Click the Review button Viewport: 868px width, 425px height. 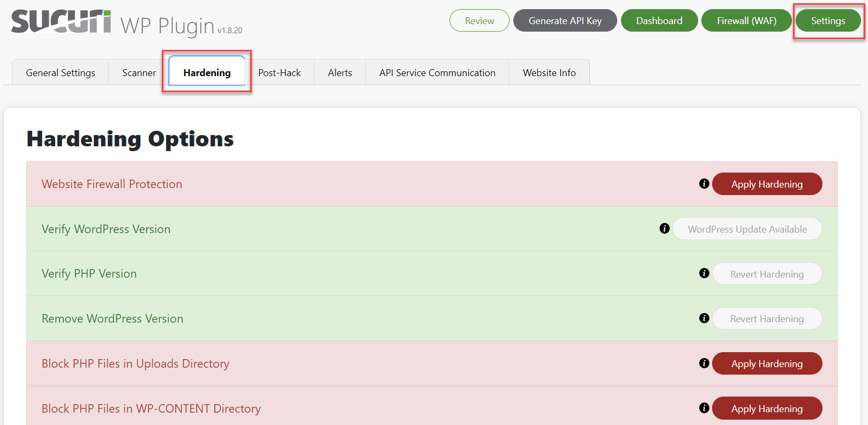[x=480, y=20]
